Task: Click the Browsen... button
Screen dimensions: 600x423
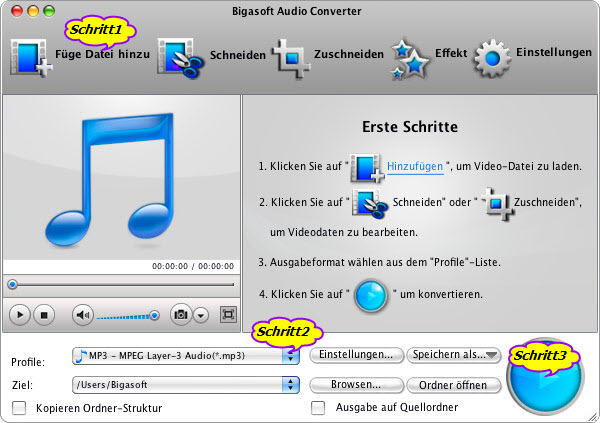Action: (356, 385)
